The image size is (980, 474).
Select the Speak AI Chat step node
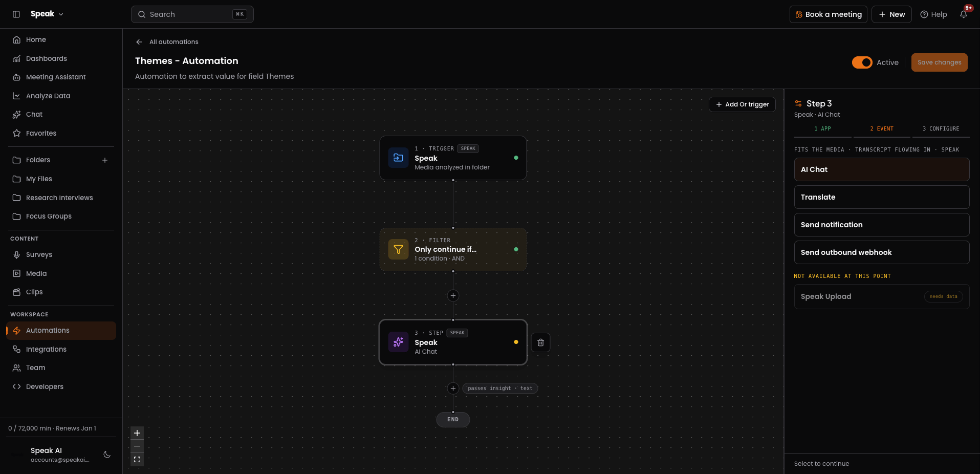click(x=453, y=342)
